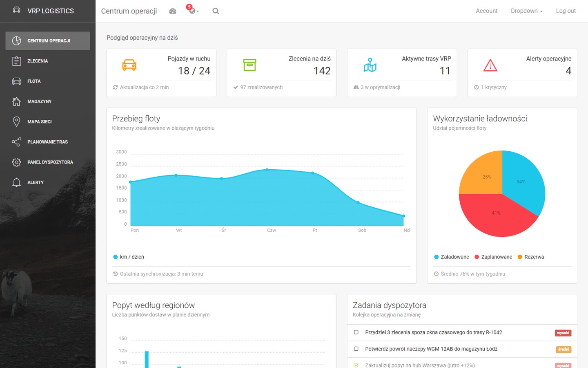Screen dimensions: 588x368
Task: Click the history icon beside Ostatnia synchronizacja
Action: (x=115, y=274)
